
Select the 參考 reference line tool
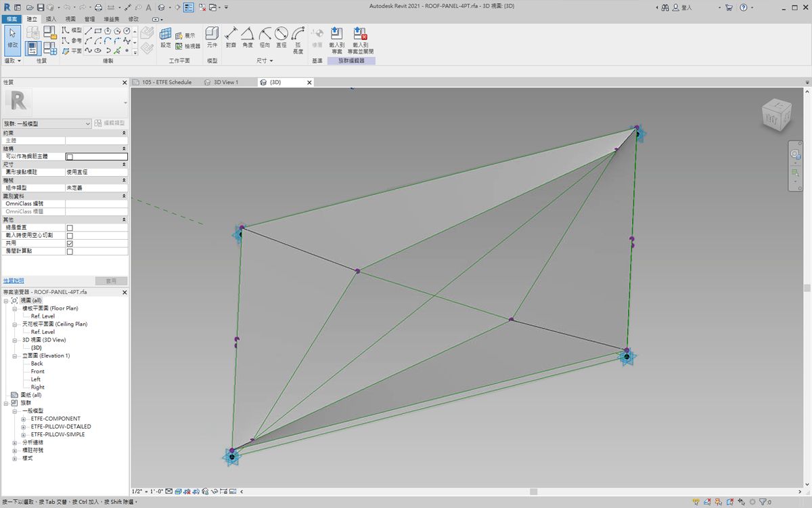coord(72,41)
